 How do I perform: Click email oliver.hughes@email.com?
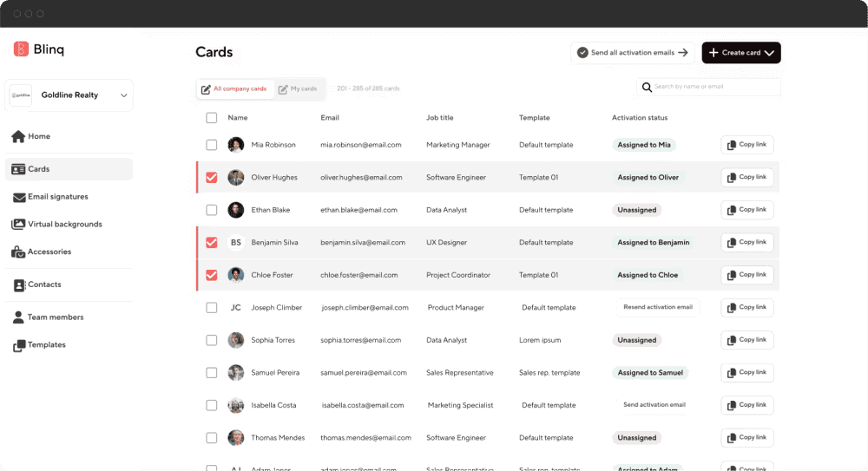tap(361, 178)
